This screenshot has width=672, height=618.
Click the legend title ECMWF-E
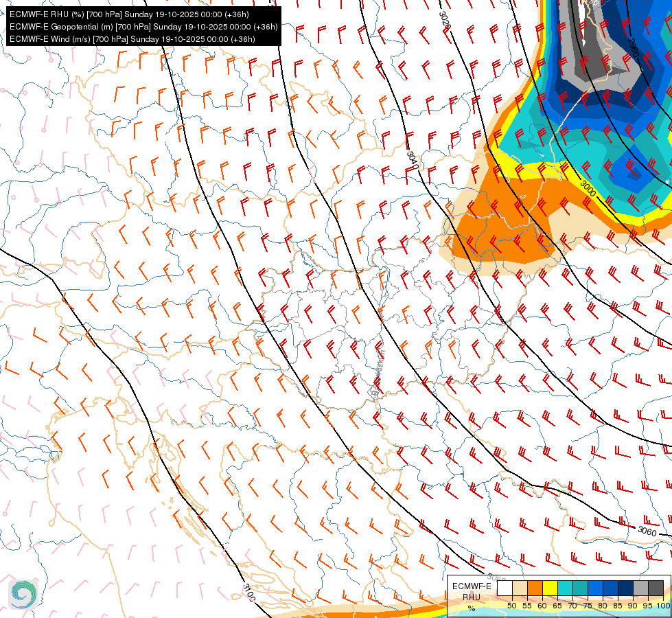point(472,586)
